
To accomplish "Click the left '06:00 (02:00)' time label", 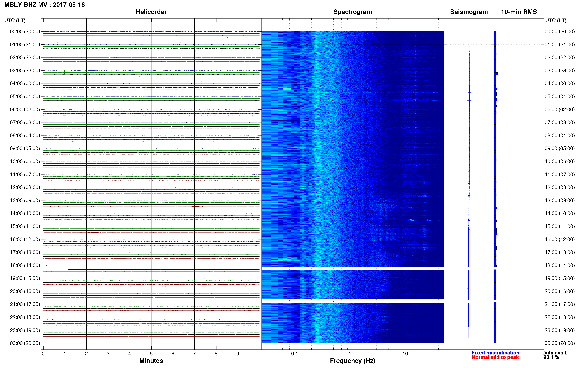I will 25,109.
